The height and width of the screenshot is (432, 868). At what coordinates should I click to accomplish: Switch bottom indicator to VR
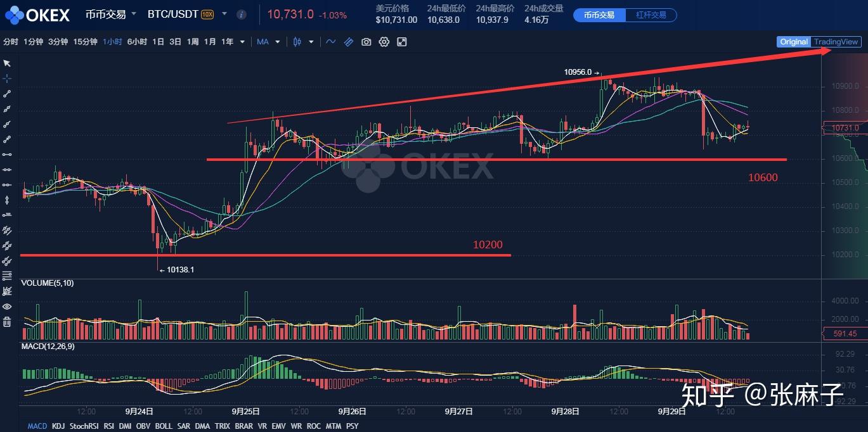tap(262, 426)
